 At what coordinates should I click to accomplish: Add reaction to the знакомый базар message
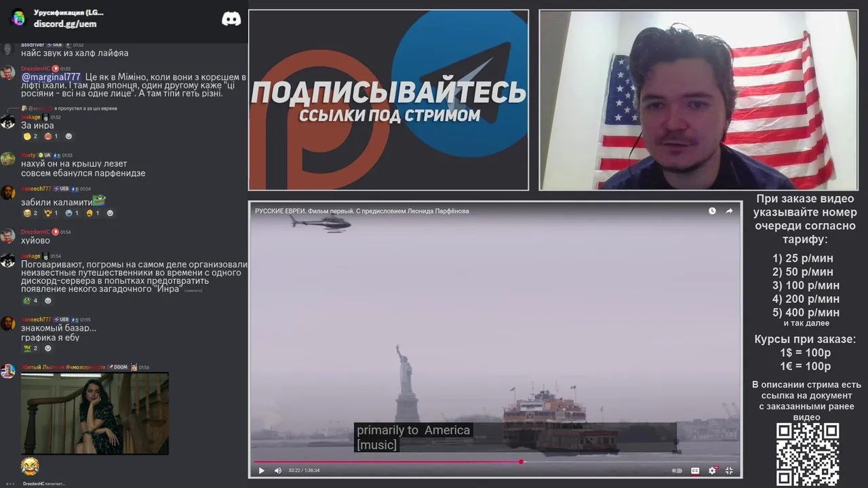pos(47,348)
